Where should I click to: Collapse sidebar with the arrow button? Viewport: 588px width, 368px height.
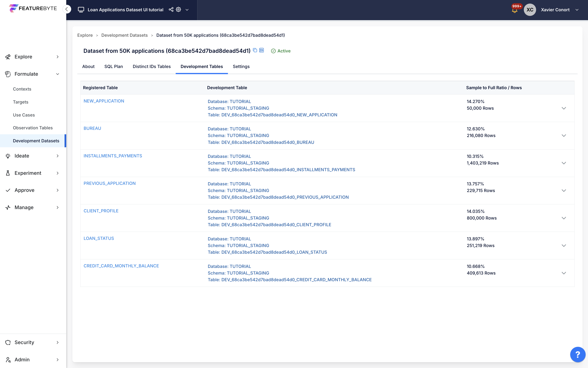[x=67, y=9]
